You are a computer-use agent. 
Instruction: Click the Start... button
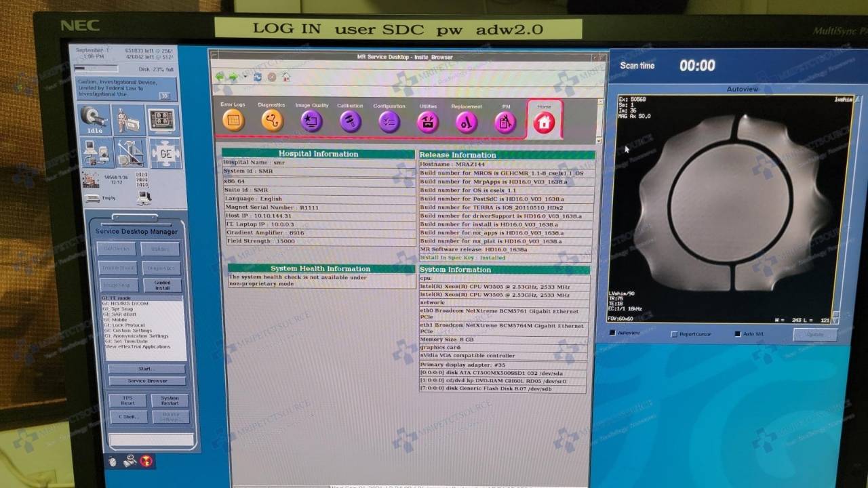point(146,369)
